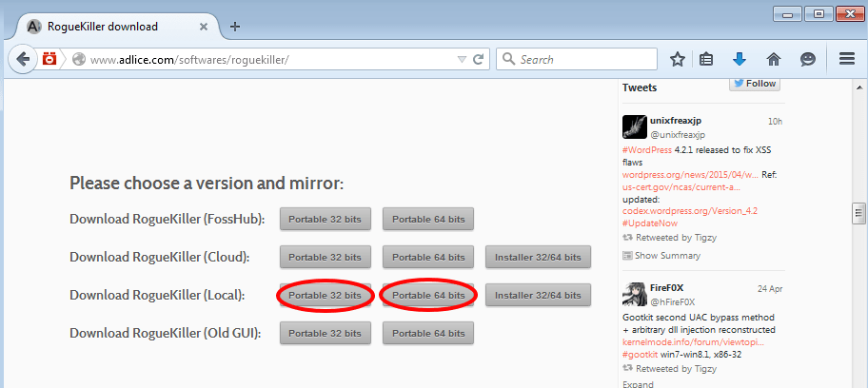
Task: Bookmark this page with the star icon
Action: 678,59
